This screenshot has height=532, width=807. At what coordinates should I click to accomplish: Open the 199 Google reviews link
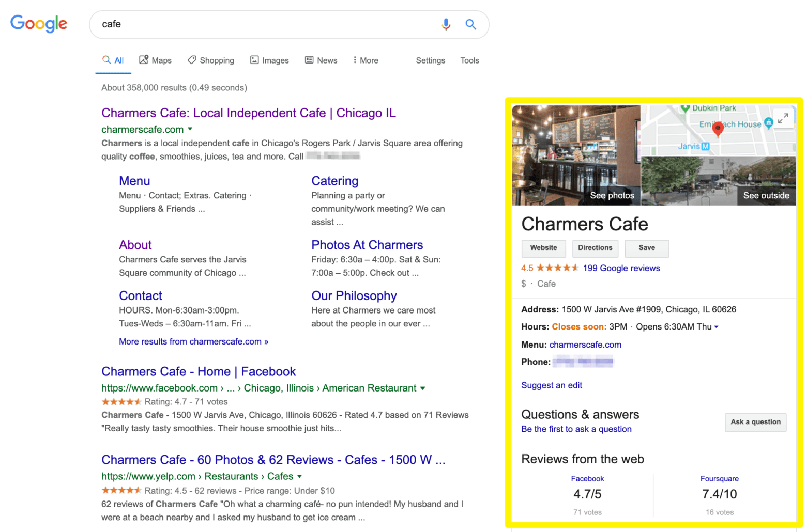(x=621, y=268)
